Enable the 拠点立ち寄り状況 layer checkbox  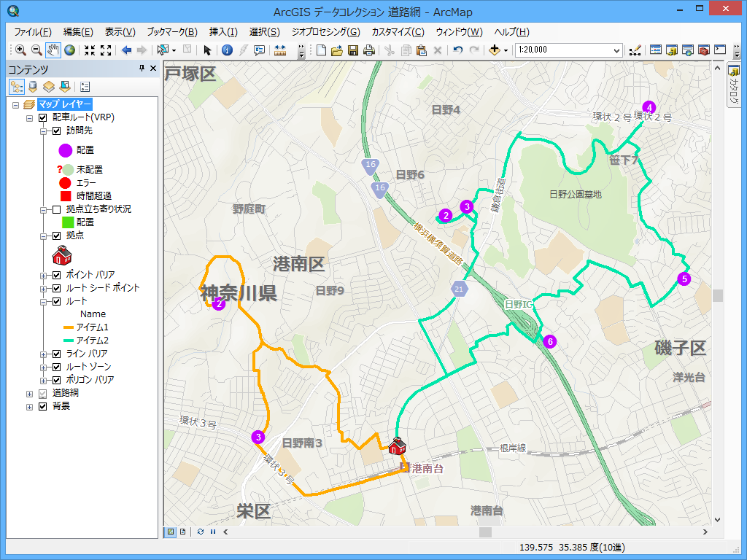point(56,209)
